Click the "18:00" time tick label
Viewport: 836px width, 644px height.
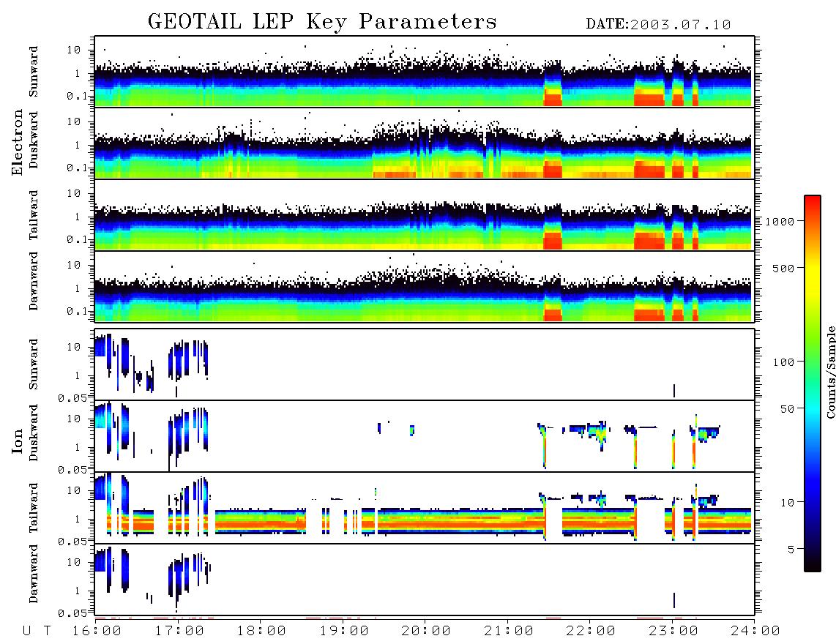[x=261, y=631]
